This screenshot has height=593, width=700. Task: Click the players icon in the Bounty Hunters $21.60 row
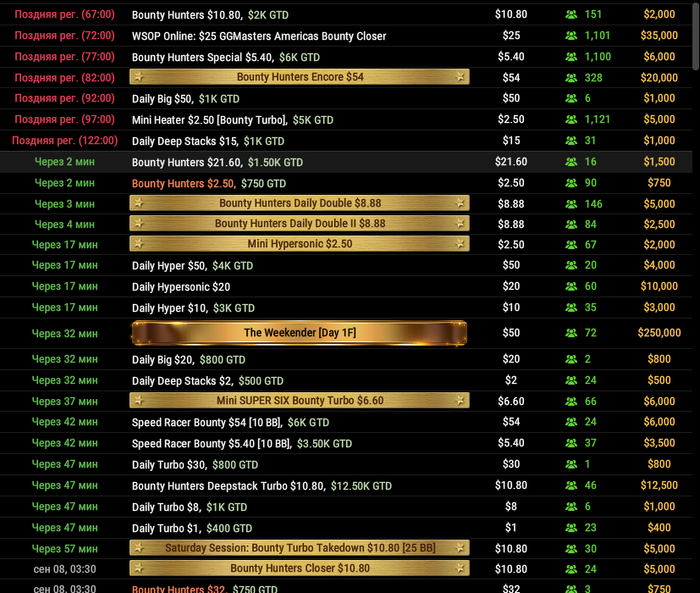tap(571, 162)
